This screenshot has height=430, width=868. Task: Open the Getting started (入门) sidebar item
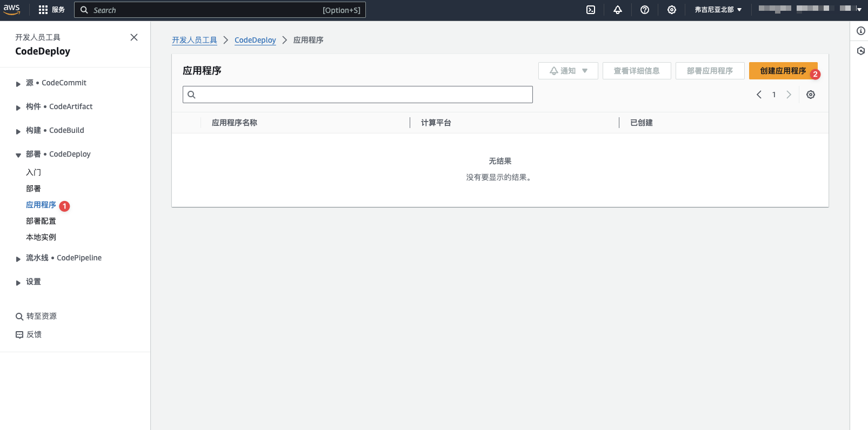coord(34,172)
